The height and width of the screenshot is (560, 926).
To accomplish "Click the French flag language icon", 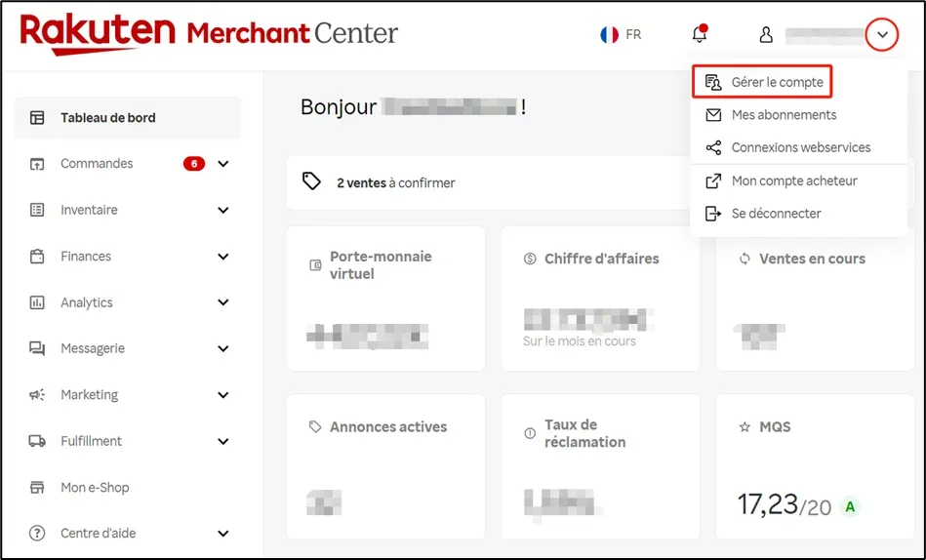I will 609,35.
